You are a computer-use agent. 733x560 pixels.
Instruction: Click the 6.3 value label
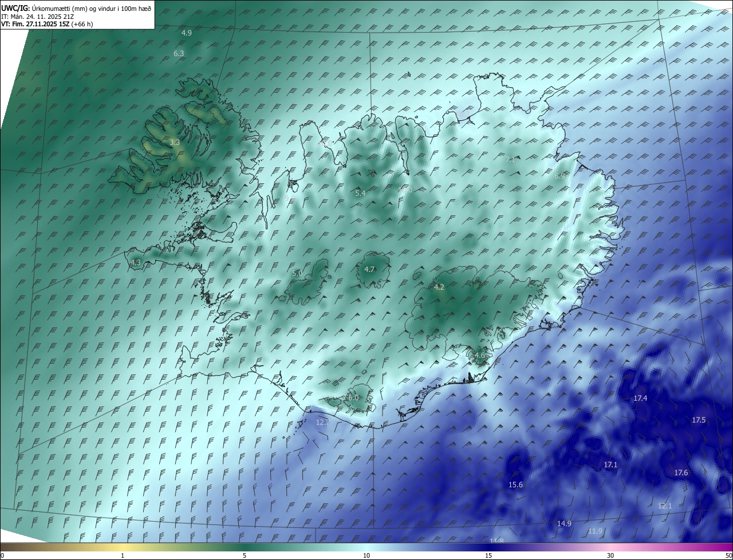(179, 54)
